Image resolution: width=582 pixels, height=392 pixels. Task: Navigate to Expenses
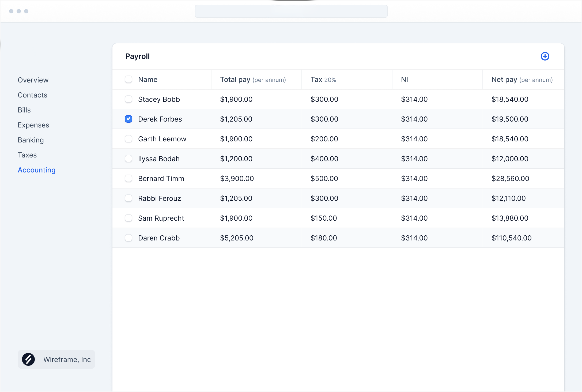pyautogui.click(x=33, y=125)
